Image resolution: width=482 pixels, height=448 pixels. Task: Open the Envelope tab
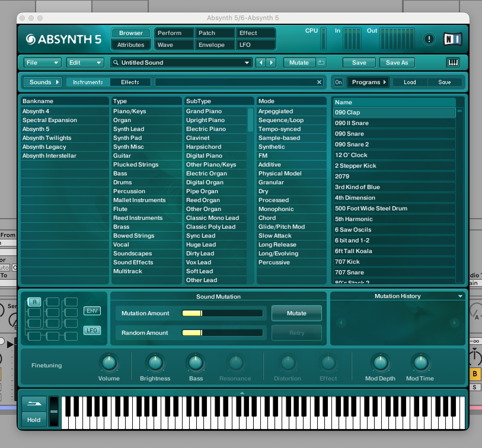[x=215, y=45]
